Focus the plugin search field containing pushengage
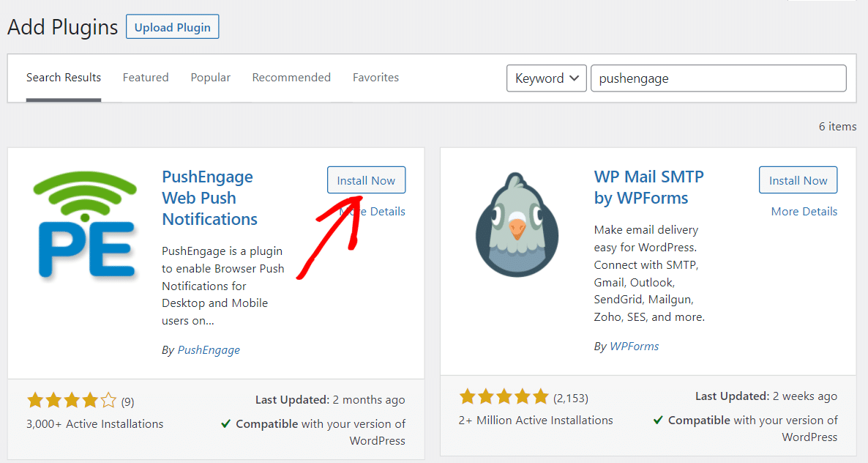Viewport: 868px width, 463px height. click(x=717, y=78)
